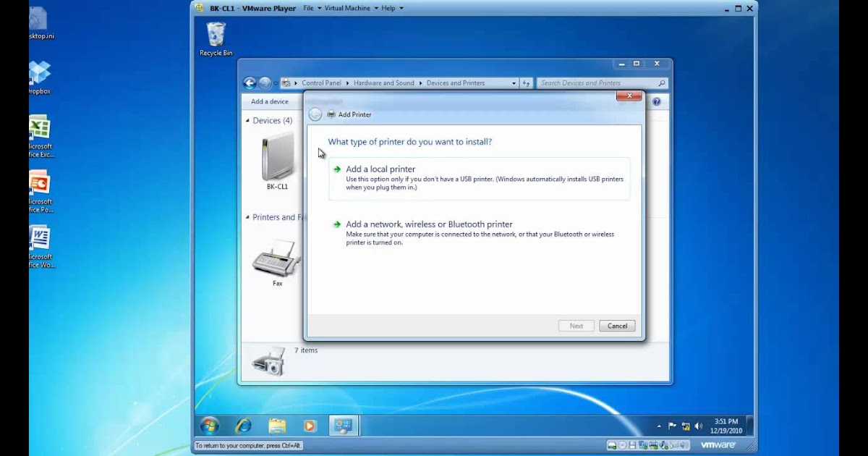
Task: Open Microsoft Office PowerPoint desktop shortcut
Action: 41,191
